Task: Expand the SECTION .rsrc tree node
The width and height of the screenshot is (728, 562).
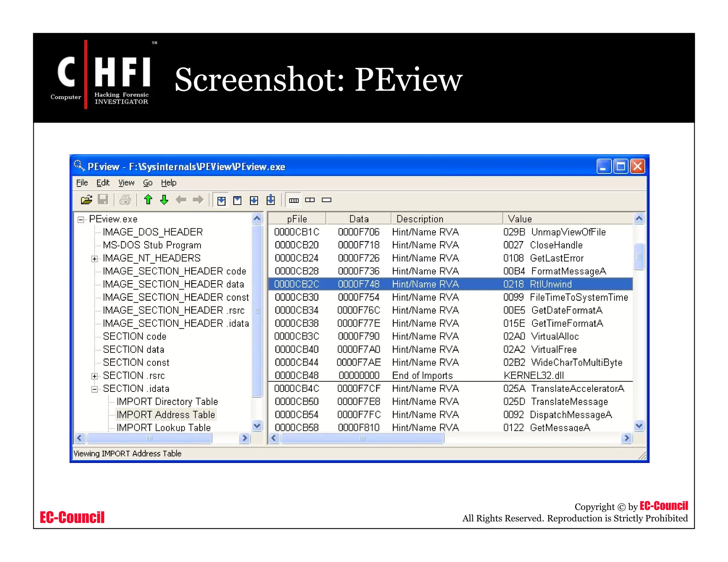Action: pos(95,376)
